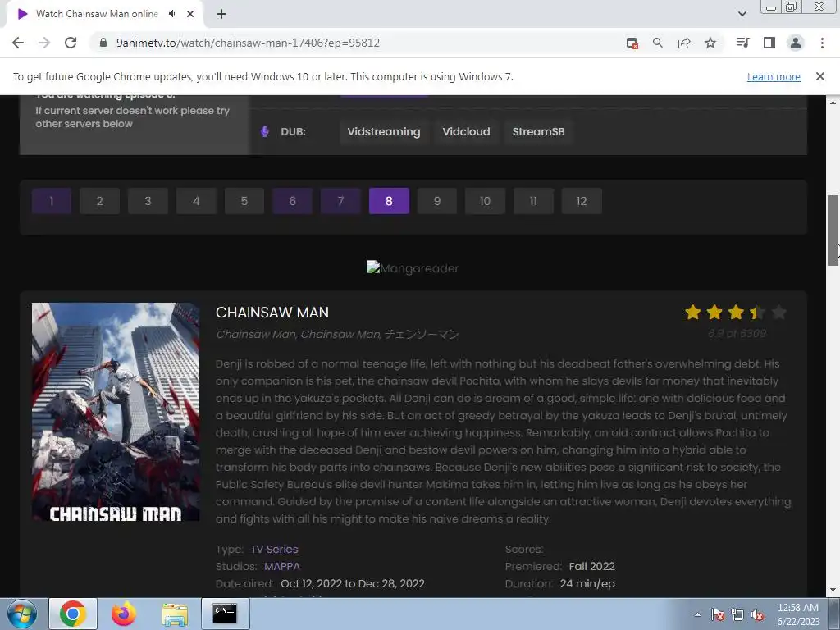Select the Vidstreaming DUB server

click(x=384, y=132)
